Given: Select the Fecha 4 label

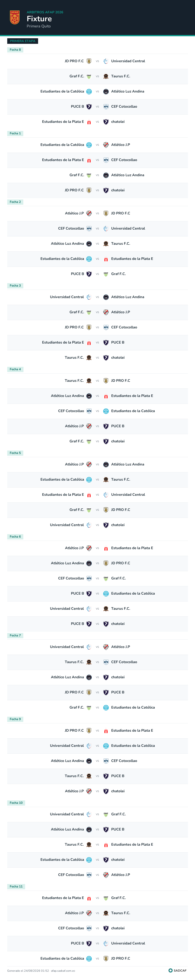Looking at the screenshot, I should point(15,369).
